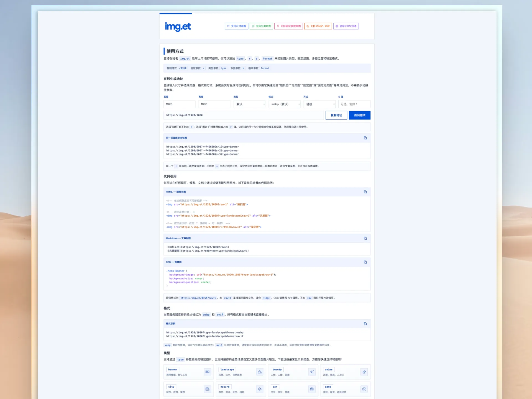The height and width of the screenshot is (399, 532).
Task: Click the beauty sparkle icon
Action: 312,372
